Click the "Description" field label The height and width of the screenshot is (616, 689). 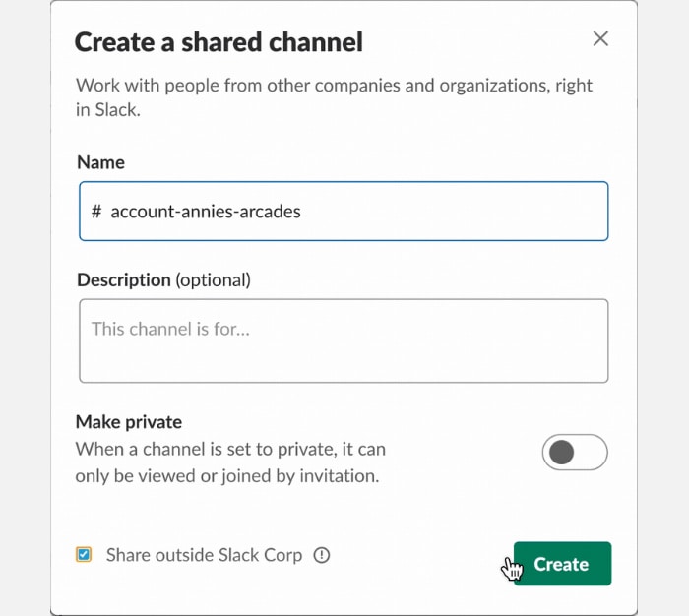point(124,280)
